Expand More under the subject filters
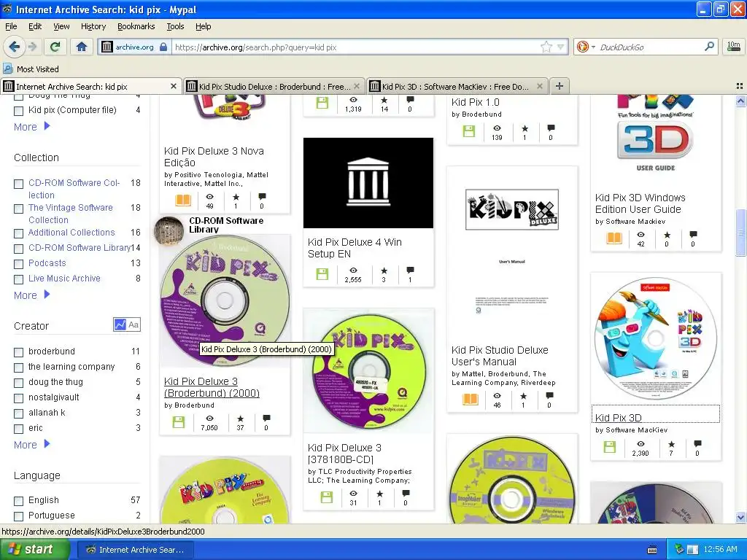 click(32, 127)
